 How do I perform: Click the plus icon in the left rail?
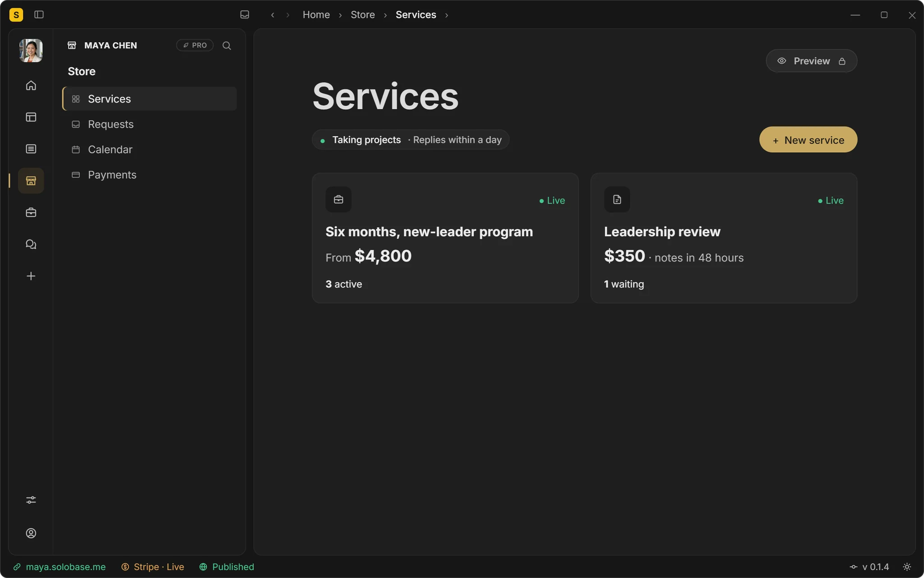(31, 276)
